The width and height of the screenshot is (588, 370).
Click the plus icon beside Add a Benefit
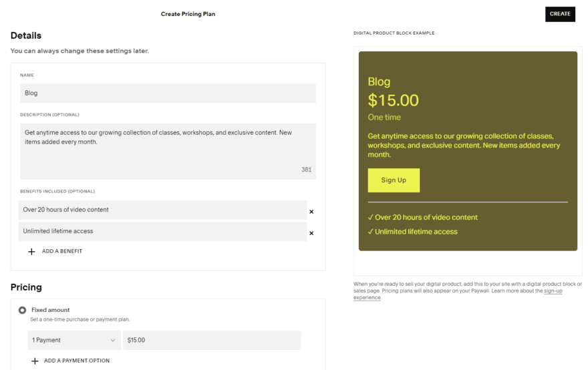[31, 252]
